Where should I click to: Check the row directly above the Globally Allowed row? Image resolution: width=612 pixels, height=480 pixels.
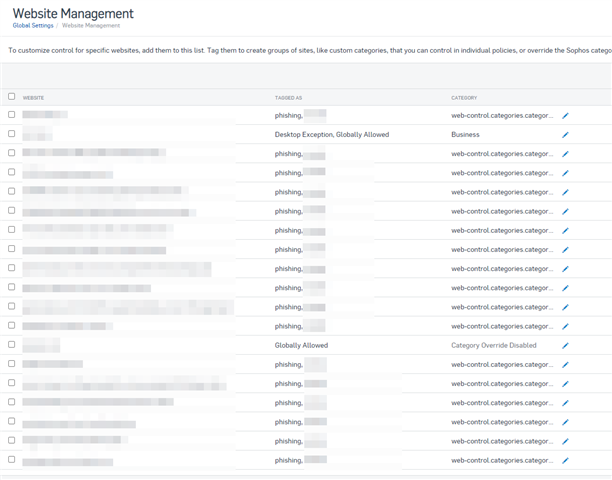[x=12, y=325]
